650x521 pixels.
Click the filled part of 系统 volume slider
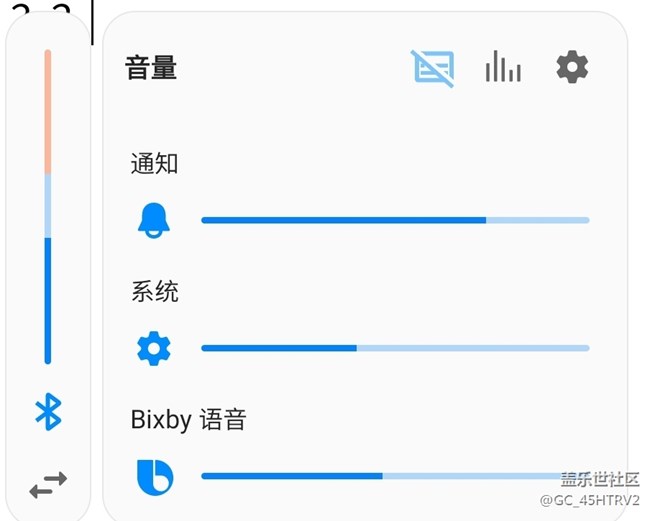(x=279, y=348)
